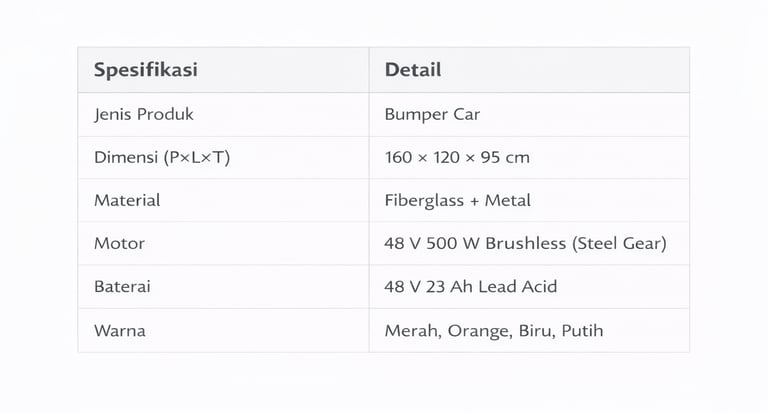Select the Jenis Produk cell
This screenshot has width=768, height=413.
click(x=143, y=114)
